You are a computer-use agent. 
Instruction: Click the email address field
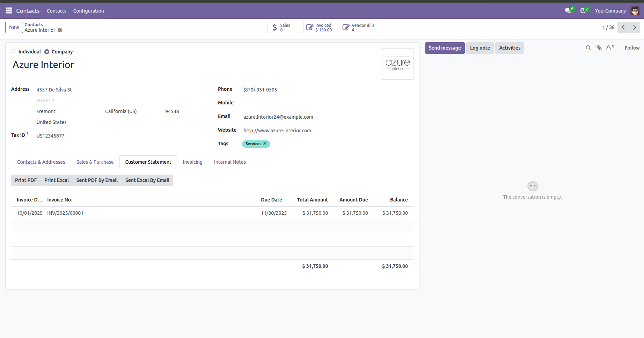point(328,117)
